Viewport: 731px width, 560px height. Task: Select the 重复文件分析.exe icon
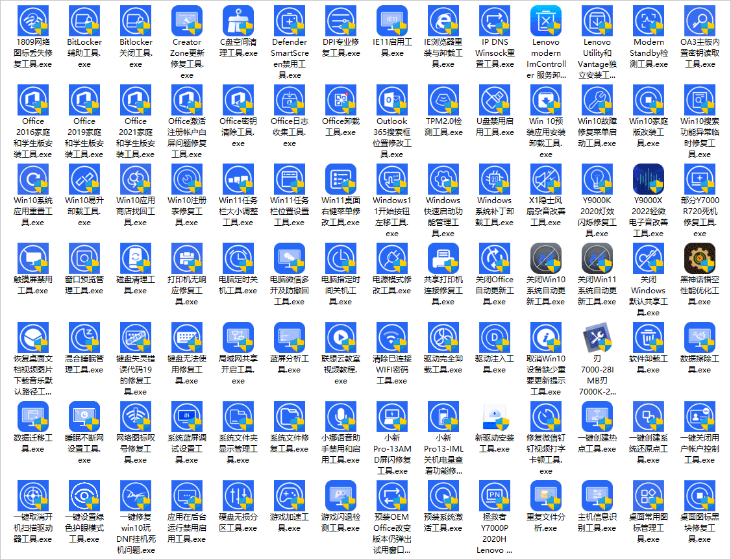pos(546,496)
